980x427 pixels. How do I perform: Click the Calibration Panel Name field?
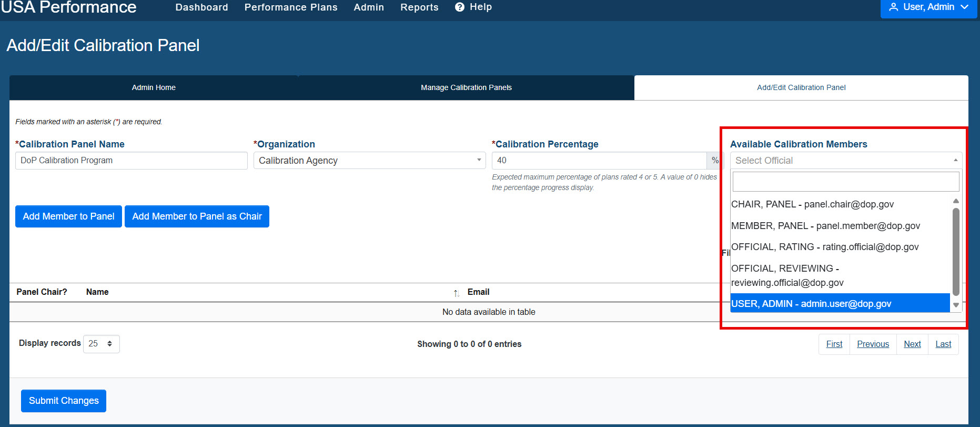(x=132, y=161)
